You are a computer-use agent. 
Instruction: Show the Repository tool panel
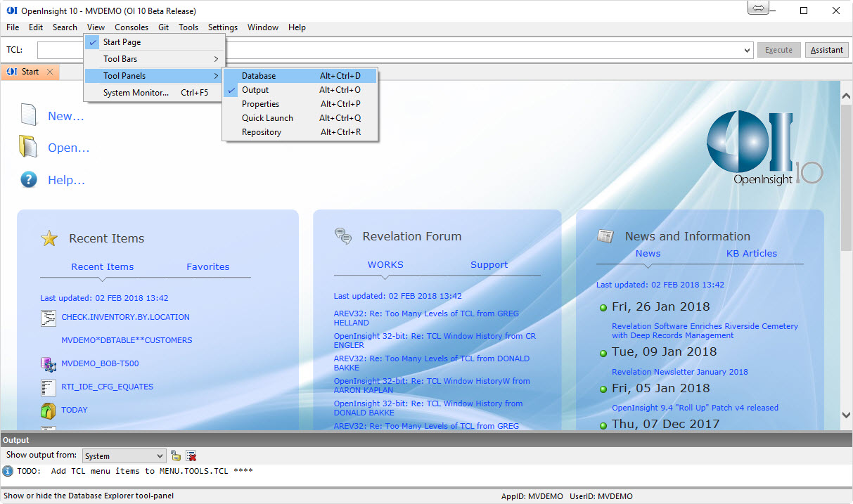[300, 132]
